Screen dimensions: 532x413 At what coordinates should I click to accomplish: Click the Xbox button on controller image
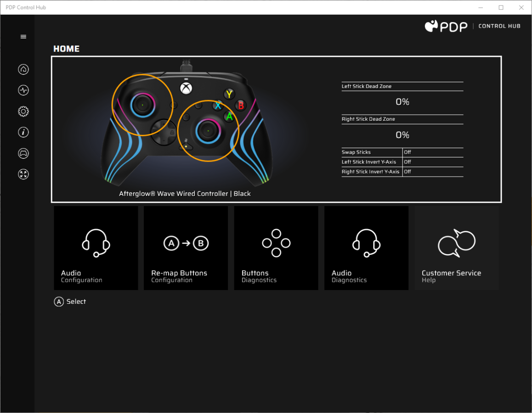[x=186, y=89]
